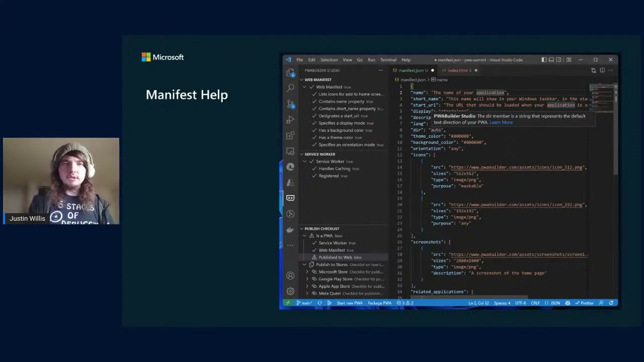Open the Accounts icon in activity bar
The image size is (644, 362).
[290, 276]
